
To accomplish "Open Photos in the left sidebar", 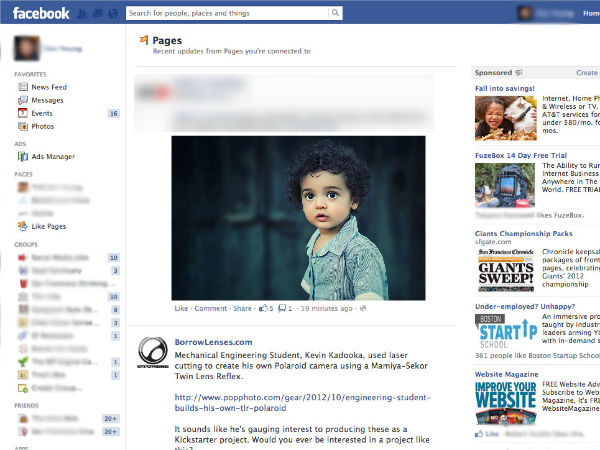I will point(43,126).
